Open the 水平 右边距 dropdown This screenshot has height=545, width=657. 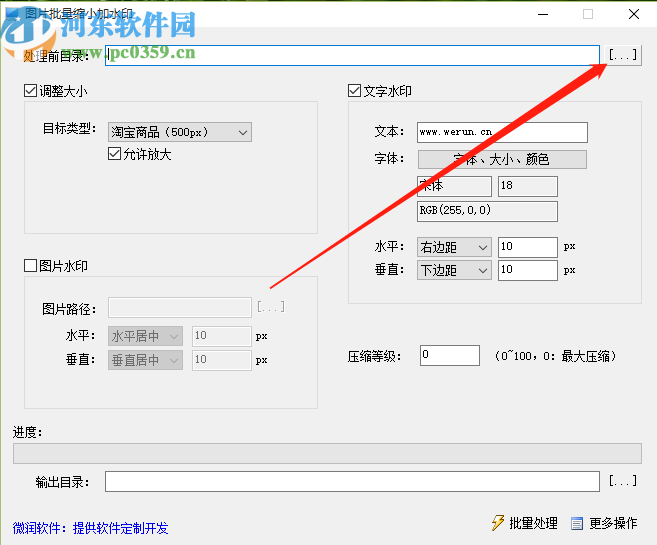(454, 247)
